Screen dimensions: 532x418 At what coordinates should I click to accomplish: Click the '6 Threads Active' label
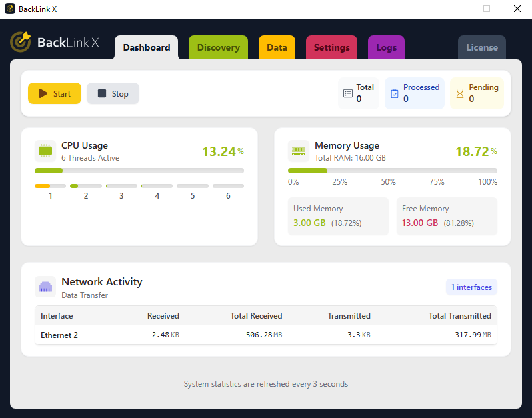click(90, 158)
